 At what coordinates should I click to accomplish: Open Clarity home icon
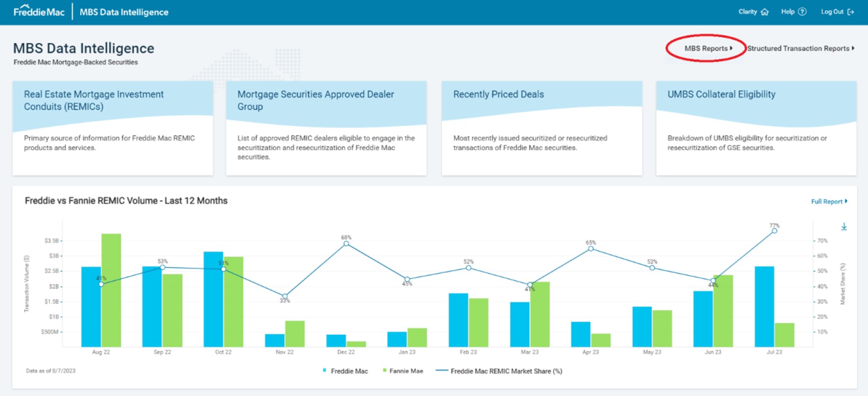(765, 12)
